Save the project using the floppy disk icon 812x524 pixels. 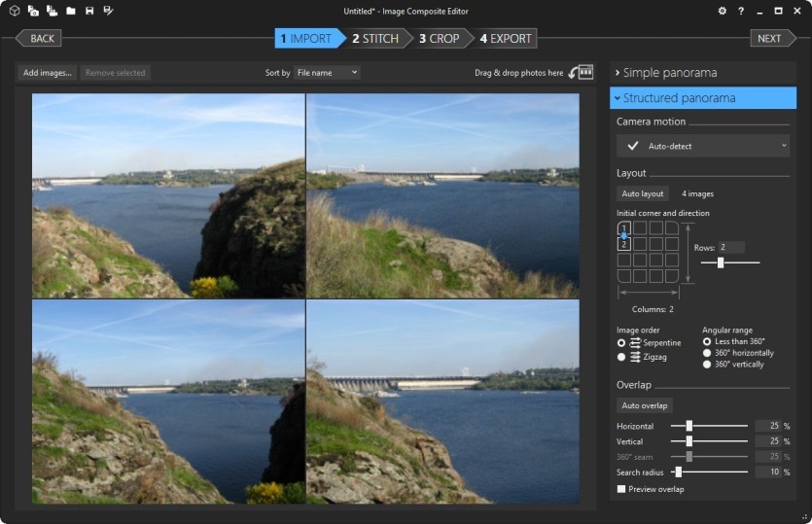pyautogui.click(x=89, y=11)
